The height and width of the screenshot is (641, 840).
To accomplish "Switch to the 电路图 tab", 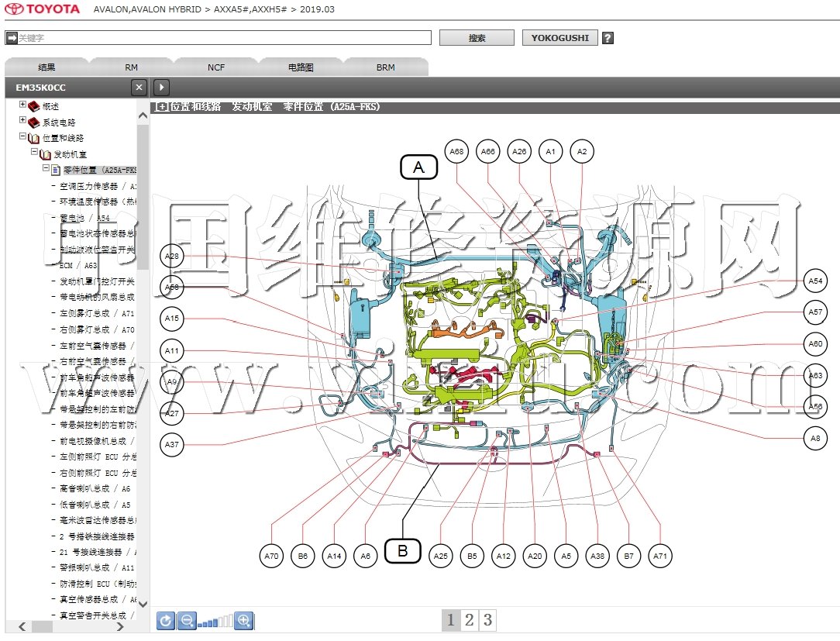I will (x=301, y=67).
